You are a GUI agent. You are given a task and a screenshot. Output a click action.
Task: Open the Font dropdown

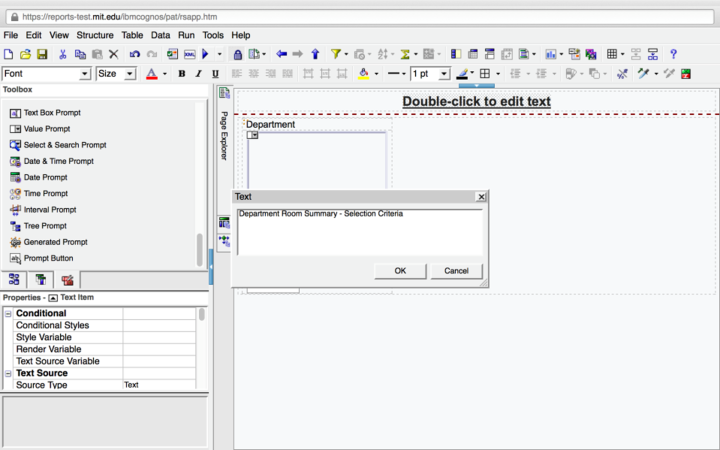(x=85, y=74)
